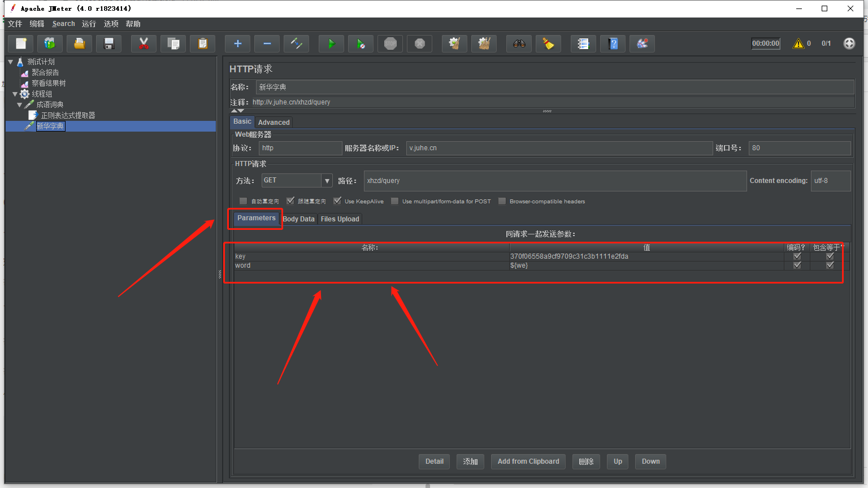The image size is (868, 488).
Task: Stop the running test
Action: tap(390, 43)
